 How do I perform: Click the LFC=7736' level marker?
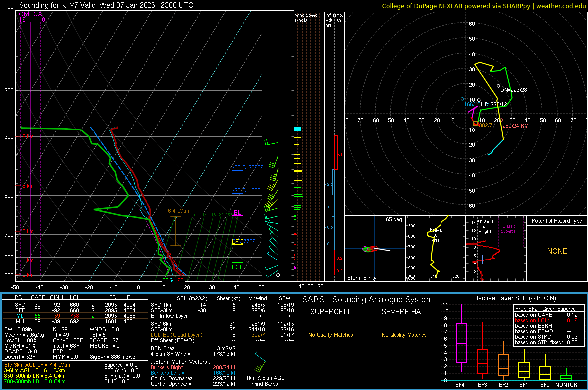(244, 241)
